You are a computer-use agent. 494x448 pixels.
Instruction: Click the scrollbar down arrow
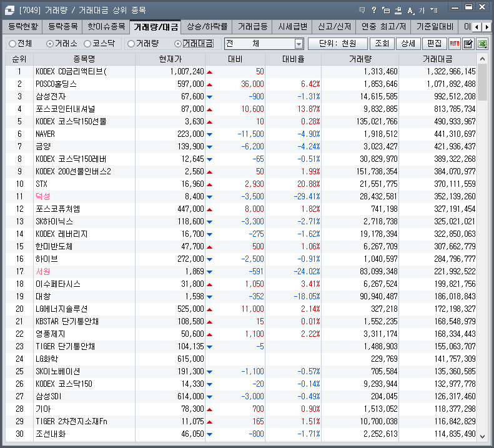click(482, 436)
